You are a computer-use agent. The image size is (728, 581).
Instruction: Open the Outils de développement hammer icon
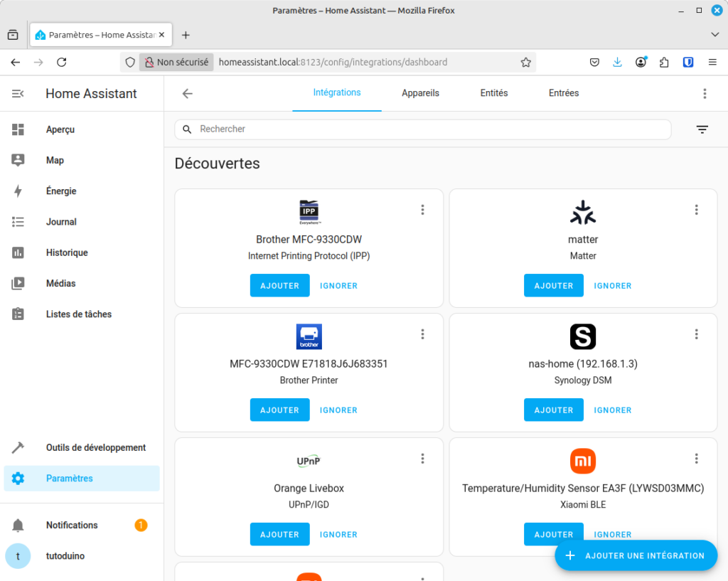[18, 448]
